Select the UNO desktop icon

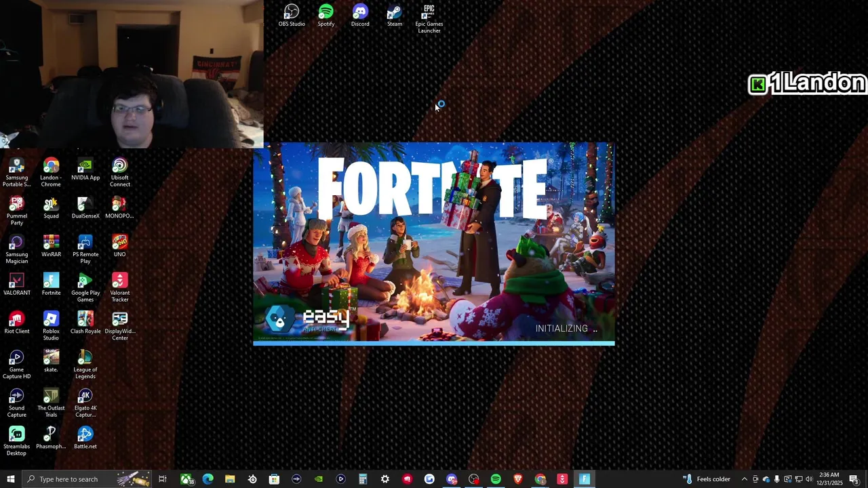(x=120, y=247)
